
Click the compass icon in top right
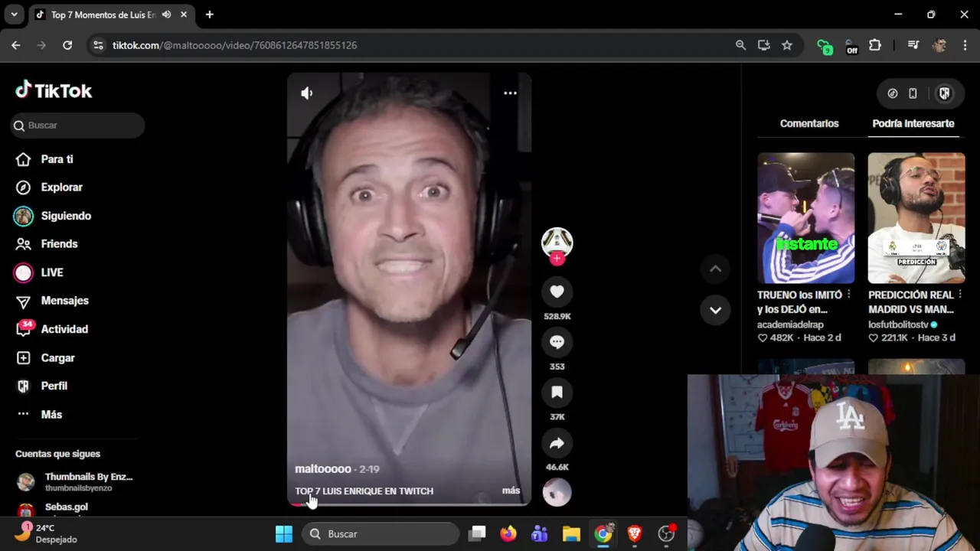point(893,93)
